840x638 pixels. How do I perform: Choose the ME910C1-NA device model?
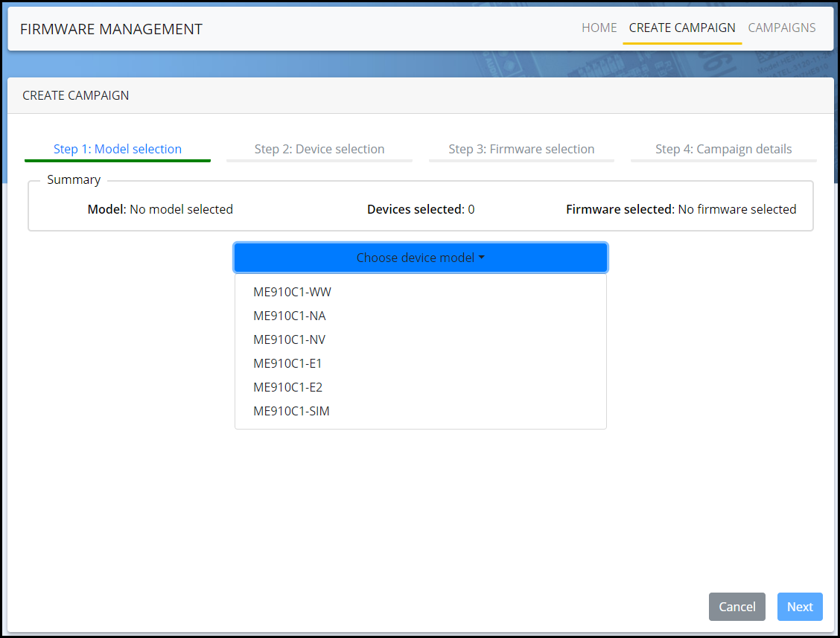pos(421,316)
